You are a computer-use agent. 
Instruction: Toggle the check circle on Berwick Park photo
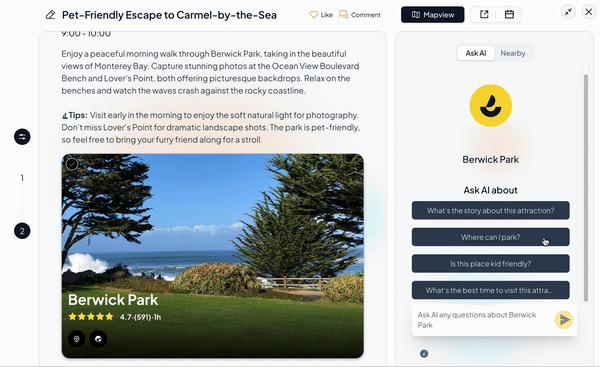72,164
